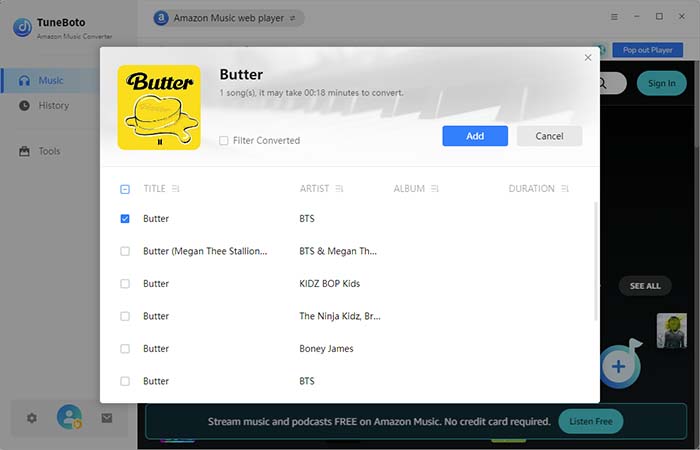Click the search magnifier in web player
The image size is (700, 450).
click(602, 83)
